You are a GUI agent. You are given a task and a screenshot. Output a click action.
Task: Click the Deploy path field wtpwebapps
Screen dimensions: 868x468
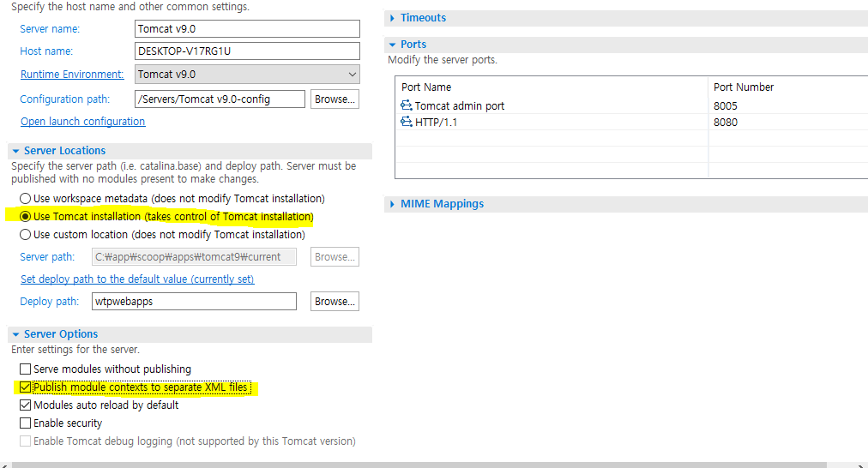point(194,302)
